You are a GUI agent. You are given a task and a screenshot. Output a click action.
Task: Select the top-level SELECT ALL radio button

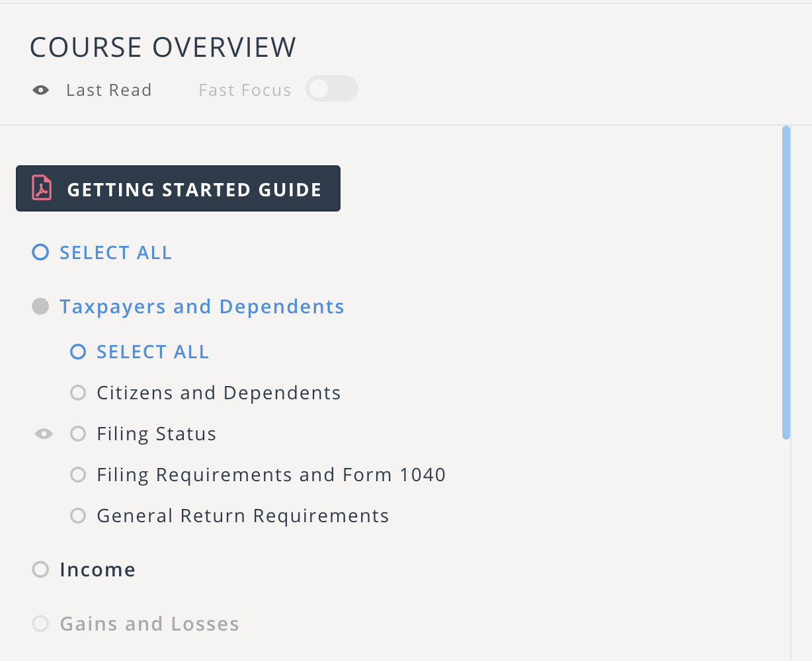[x=39, y=252]
